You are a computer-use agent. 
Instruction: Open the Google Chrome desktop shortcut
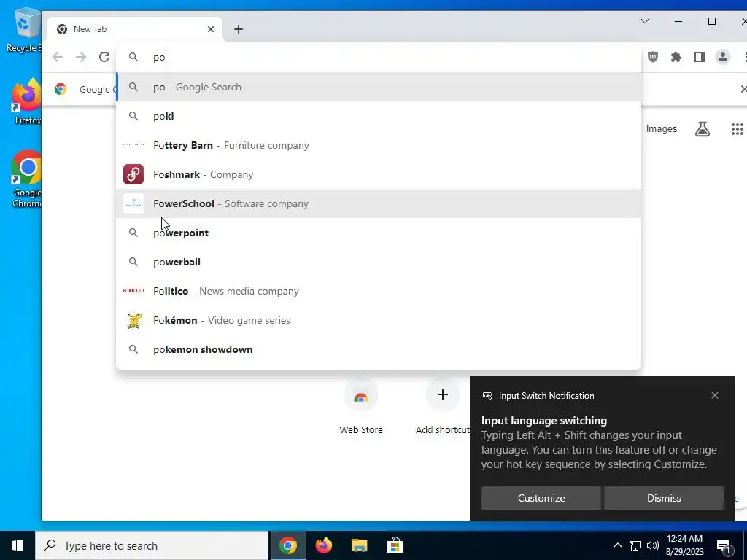point(26,179)
